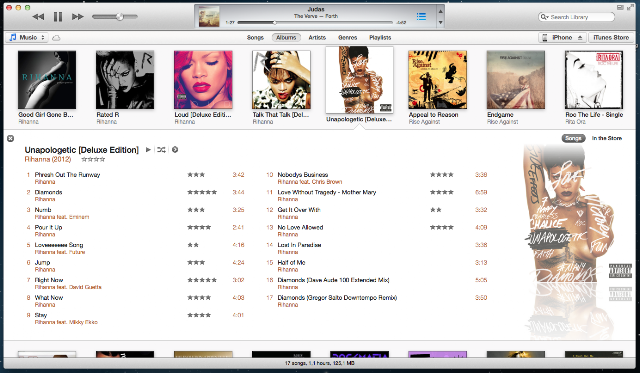Select track No Love Allowed
The image size is (640, 373).
(300, 227)
